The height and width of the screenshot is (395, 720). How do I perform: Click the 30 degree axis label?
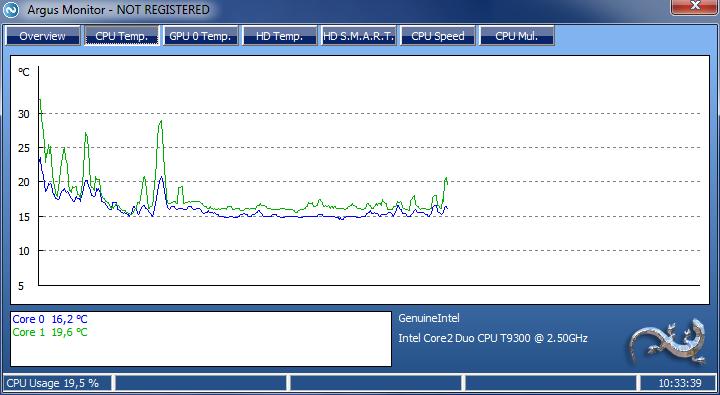pyautogui.click(x=24, y=114)
